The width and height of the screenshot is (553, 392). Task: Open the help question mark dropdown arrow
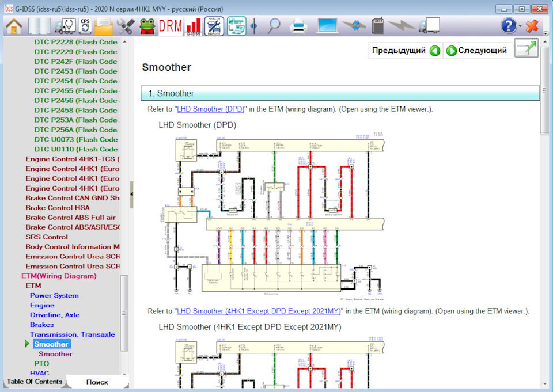520,26
